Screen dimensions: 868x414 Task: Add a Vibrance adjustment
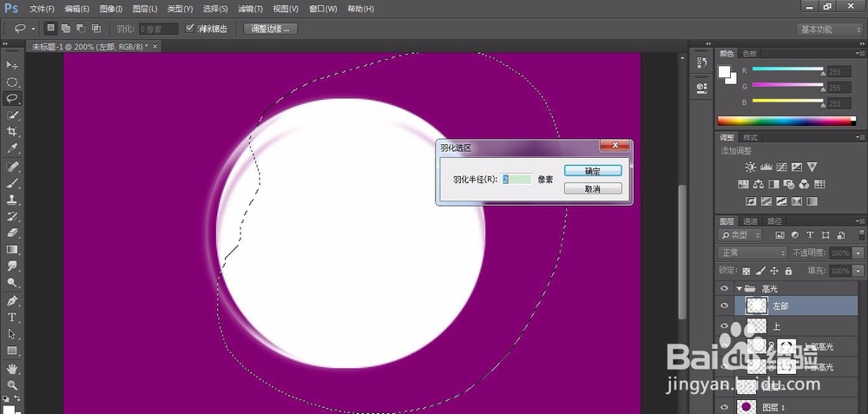812,167
